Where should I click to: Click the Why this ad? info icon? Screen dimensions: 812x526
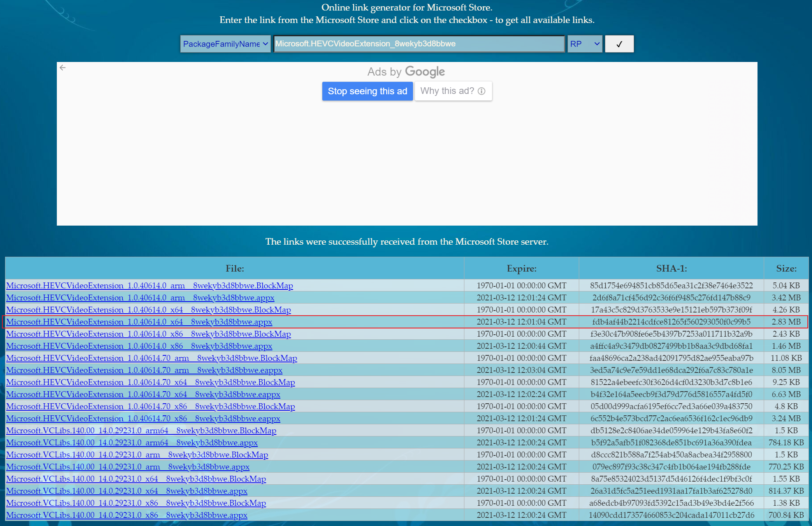pos(482,91)
